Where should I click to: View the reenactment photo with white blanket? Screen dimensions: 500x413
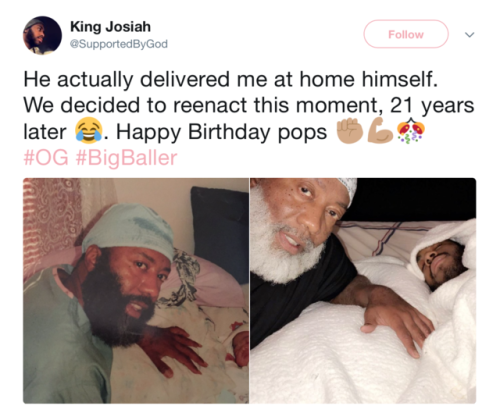click(x=363, y=291)
